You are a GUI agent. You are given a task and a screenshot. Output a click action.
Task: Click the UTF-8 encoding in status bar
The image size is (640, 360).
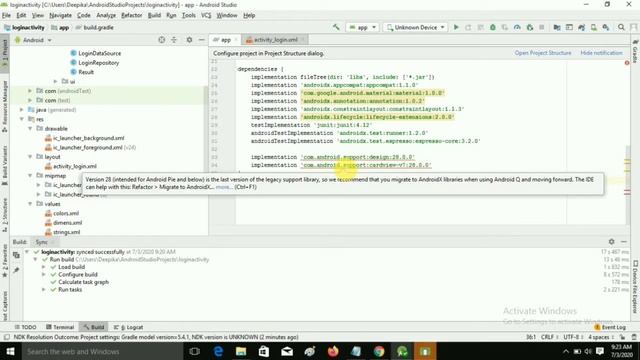[x=574, y=337]
